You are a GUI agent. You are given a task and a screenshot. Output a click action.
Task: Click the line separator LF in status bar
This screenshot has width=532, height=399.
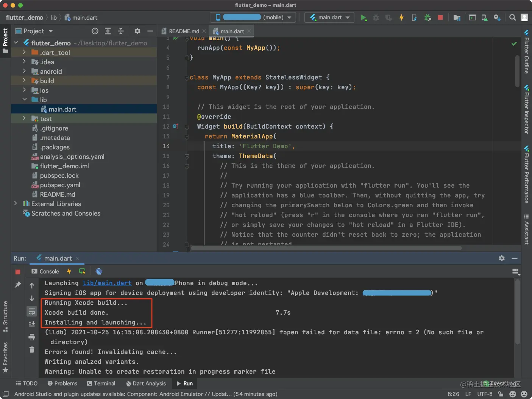click(x=468, y=394)
